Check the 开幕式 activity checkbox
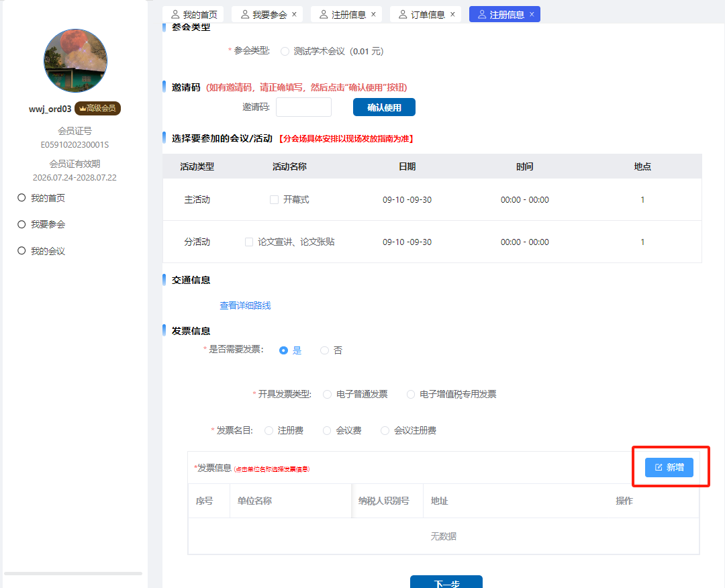Image resolution: width=725 pixels, height=588 pixels. 274,199
